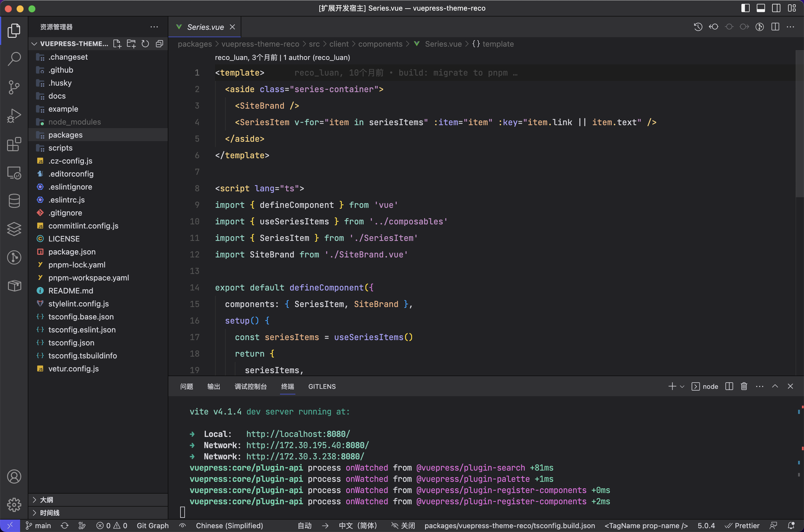Image resolution: width=804 pixels, height=532 pixels.
Task: Expand the 大纲 outline section
Action: click(46, 500)
